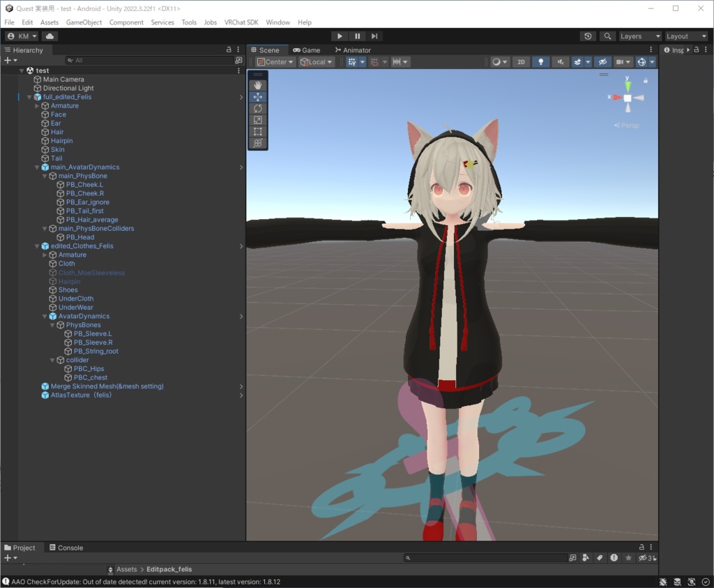Viewport: 714px width, 588px height.
Task: Toggle Inspector panel lock
Action: click(697, 50)
